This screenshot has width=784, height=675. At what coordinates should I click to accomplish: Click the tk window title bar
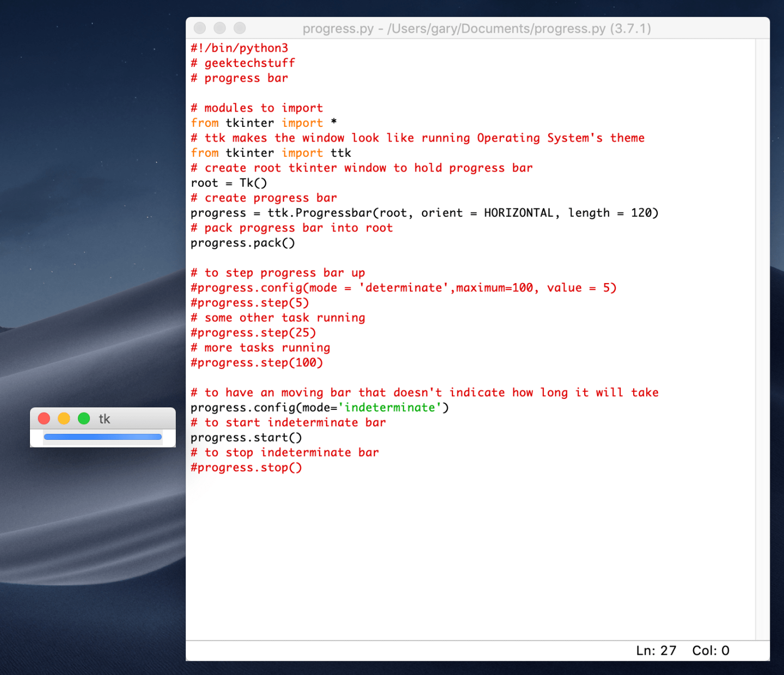[136, 418]
